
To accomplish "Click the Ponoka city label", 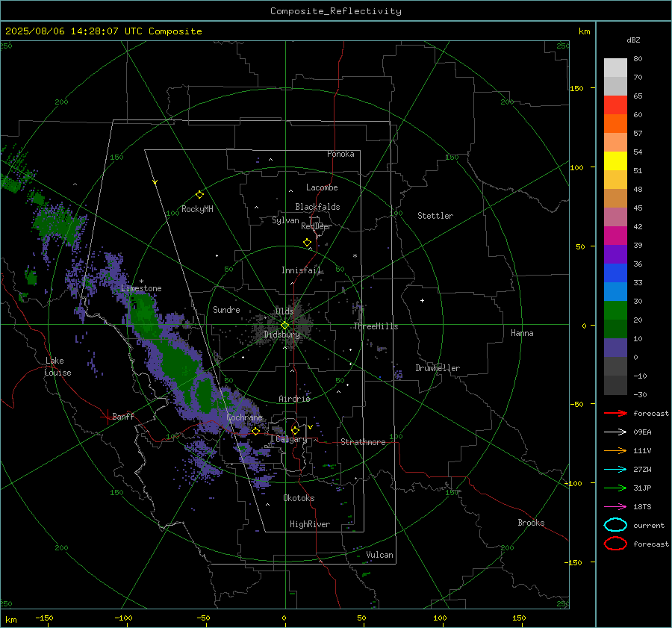I will (x=340, y=154).
